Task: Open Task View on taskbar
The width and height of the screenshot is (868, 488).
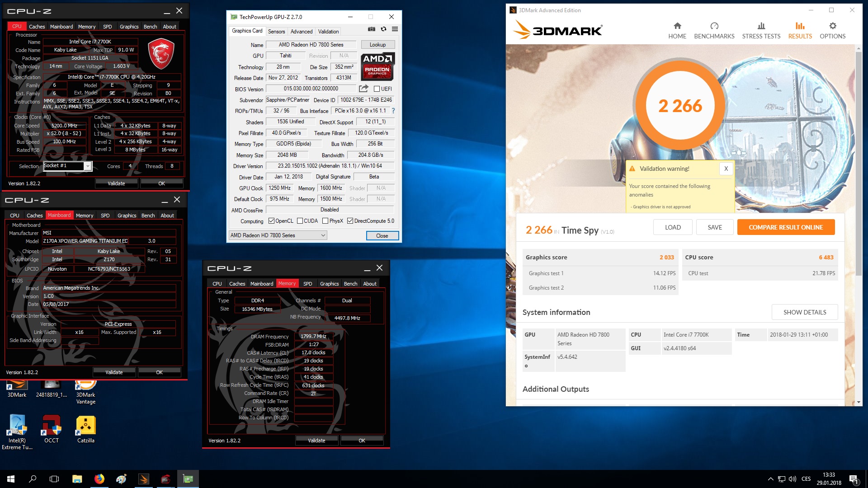Action: 54,479
